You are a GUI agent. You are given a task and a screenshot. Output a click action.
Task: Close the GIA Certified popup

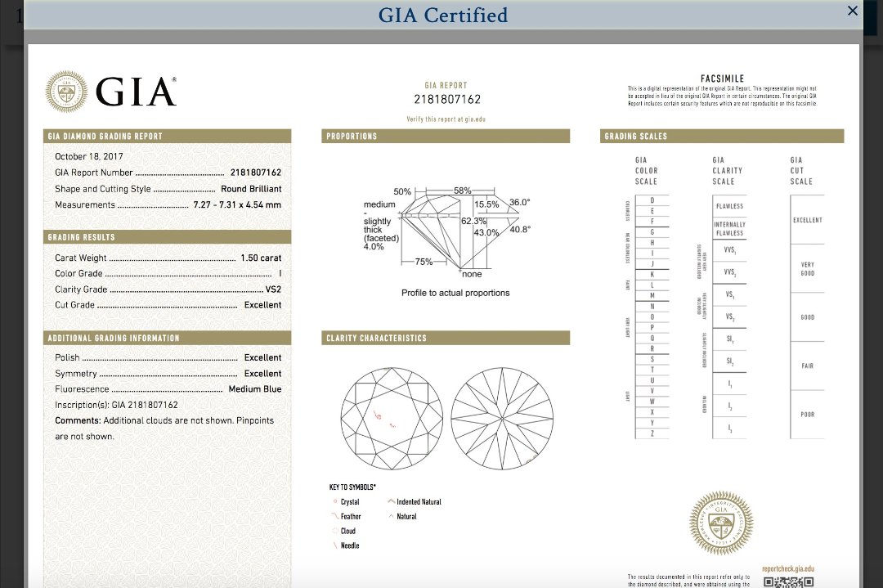[x=853, y=11]
